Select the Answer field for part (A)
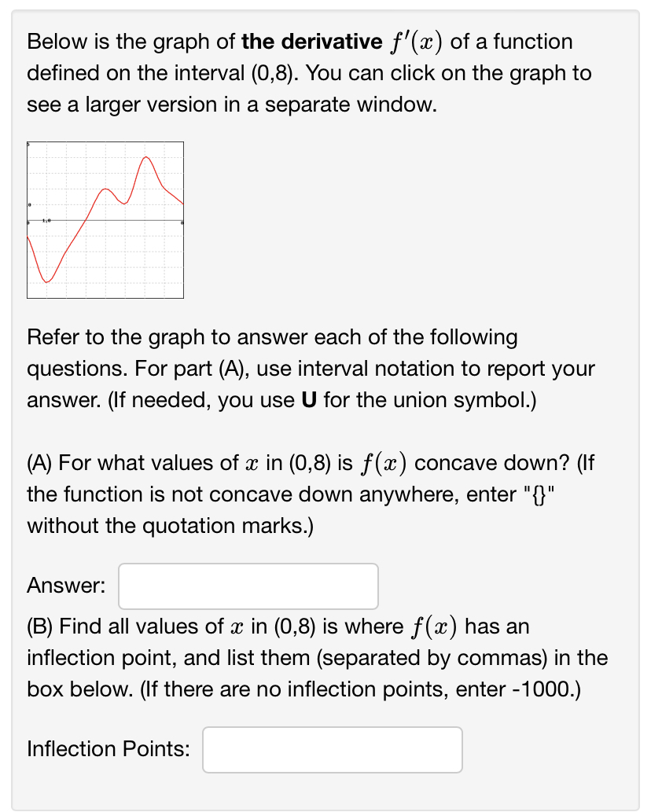Image resolution: width=651 pixels, height=812 pixels. (247, 586)
